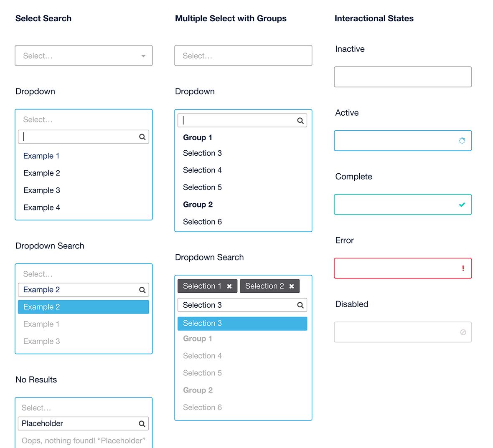
Task: Click the loading spinner in Active field
Action: (x=462, y=141)
